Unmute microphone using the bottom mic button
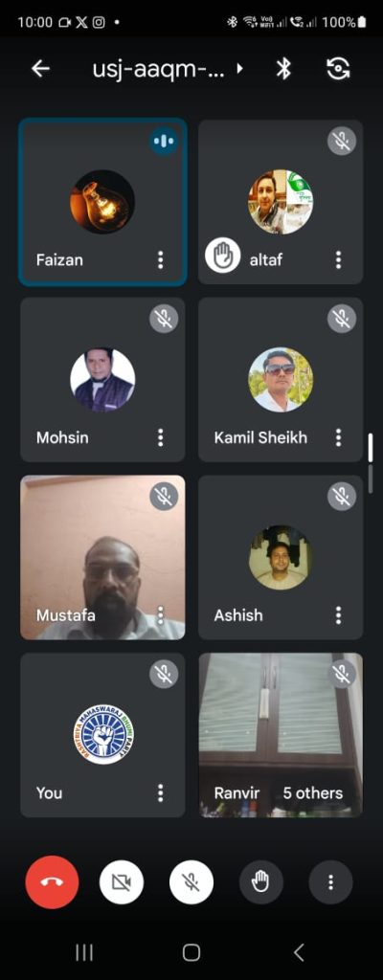Screen dimensions: 383x980 (x=191, y=881)
